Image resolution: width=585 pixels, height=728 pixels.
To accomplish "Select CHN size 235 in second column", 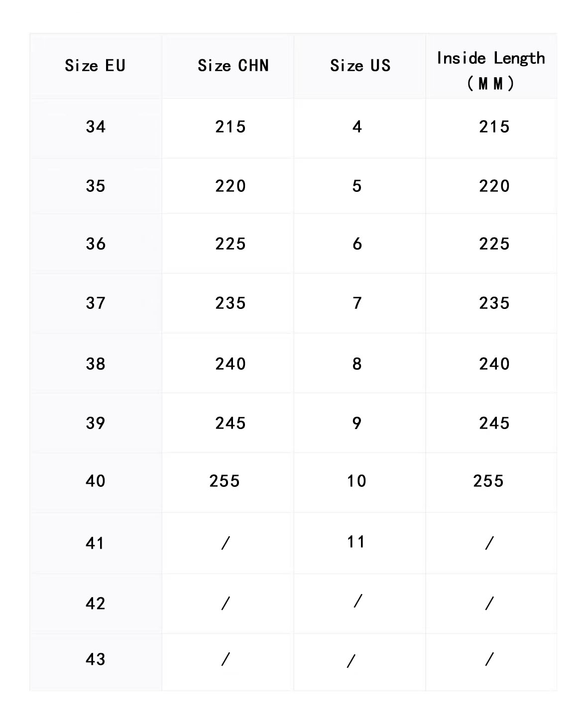I will 231,303.
